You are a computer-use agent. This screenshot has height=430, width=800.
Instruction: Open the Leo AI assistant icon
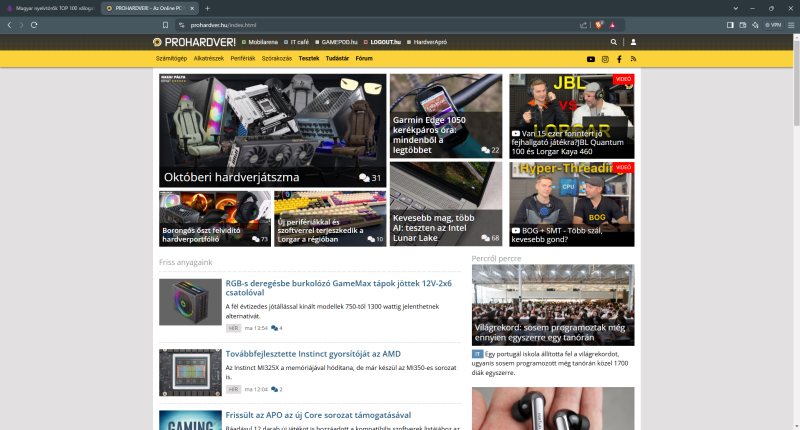(x=756, y=25)
